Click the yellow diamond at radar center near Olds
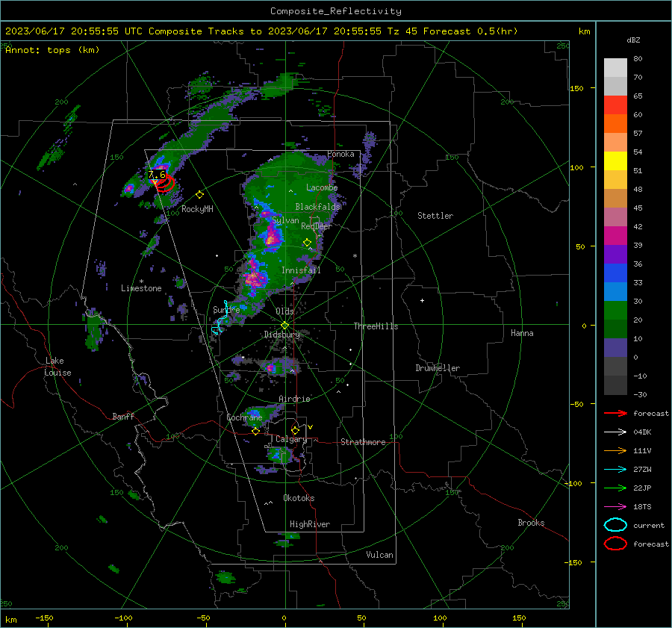Screen dimensions: 672x628 (284, 326)
